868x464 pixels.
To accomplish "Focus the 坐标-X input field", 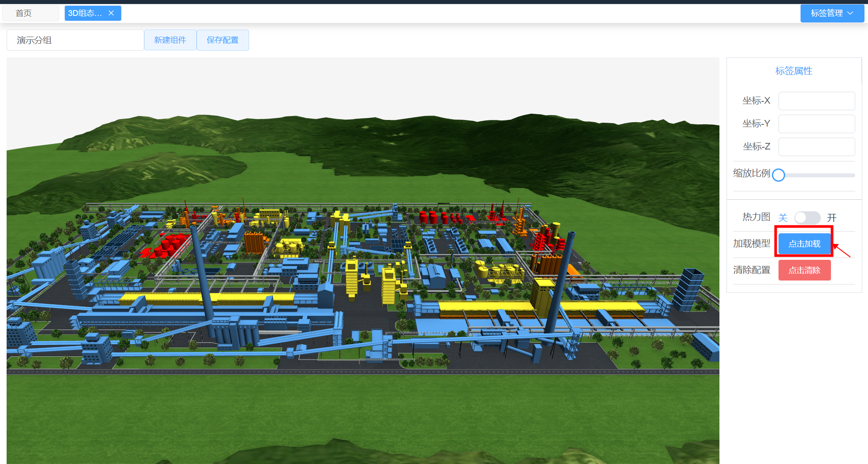I will 816,101.
